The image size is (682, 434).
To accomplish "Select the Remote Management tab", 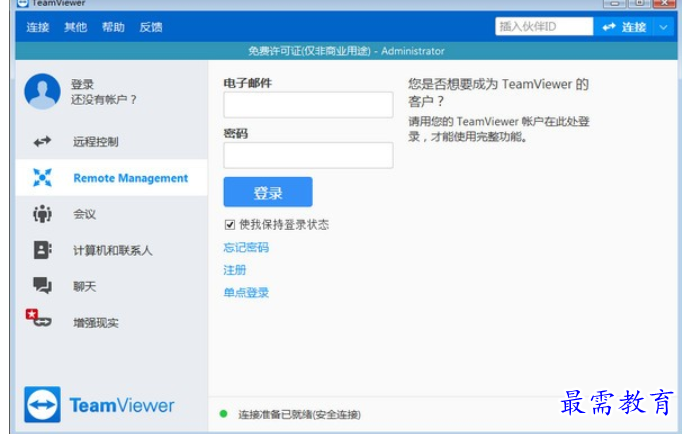I will (x=111, y=178).
